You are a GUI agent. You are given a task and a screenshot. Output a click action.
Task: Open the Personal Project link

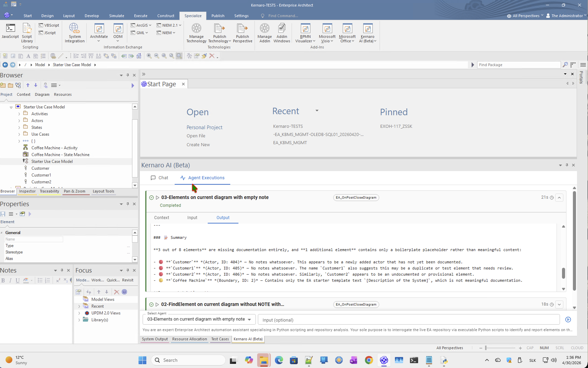pos(204,127)
